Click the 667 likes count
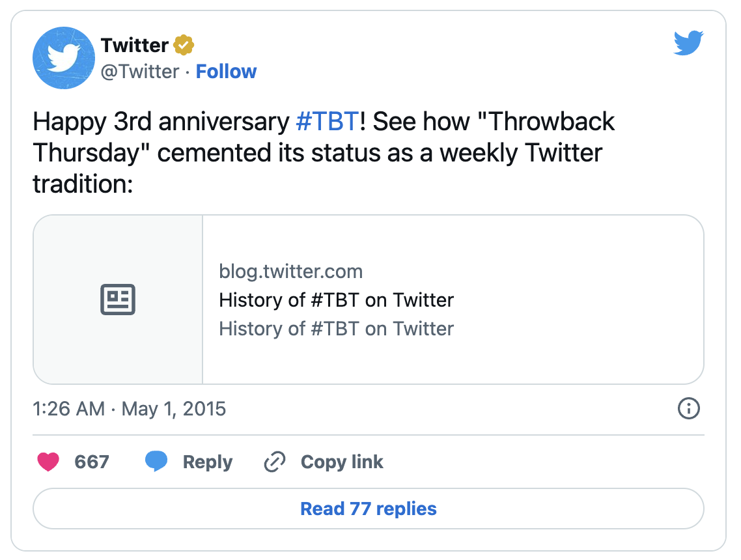741x560 pixels. tap(92, 462)
